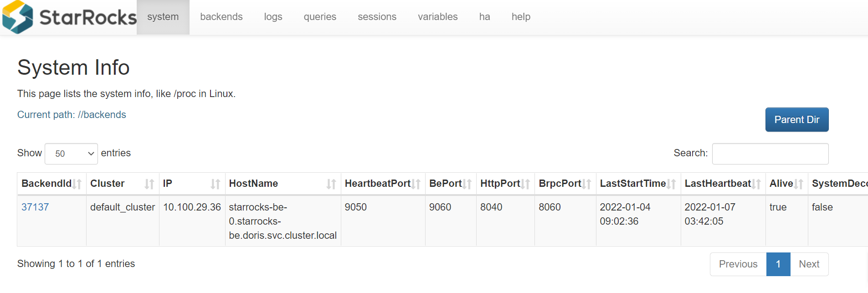This screenshot has width=868, height=293.
Task: Click the IP column sort arrows
Action: coord(215,184)
